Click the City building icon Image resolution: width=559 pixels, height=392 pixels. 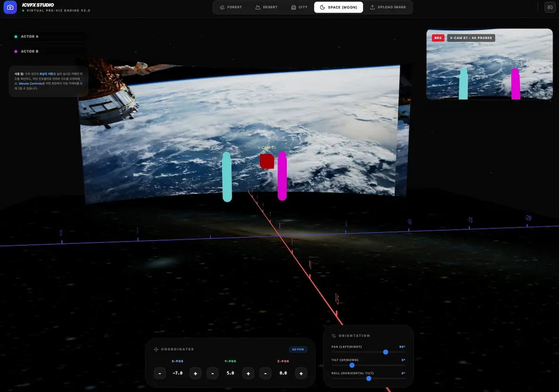pos(293,7)
